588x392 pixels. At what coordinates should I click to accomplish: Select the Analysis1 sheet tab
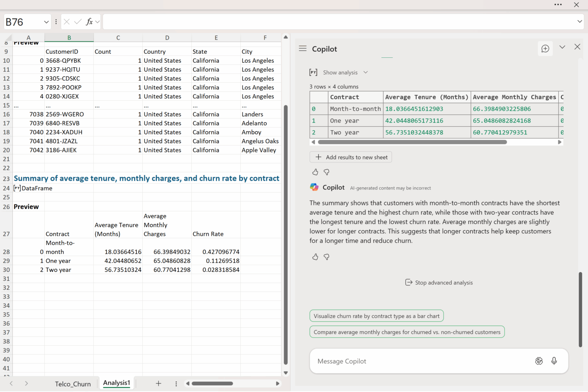pyautogui.click(x=117, y=383)
